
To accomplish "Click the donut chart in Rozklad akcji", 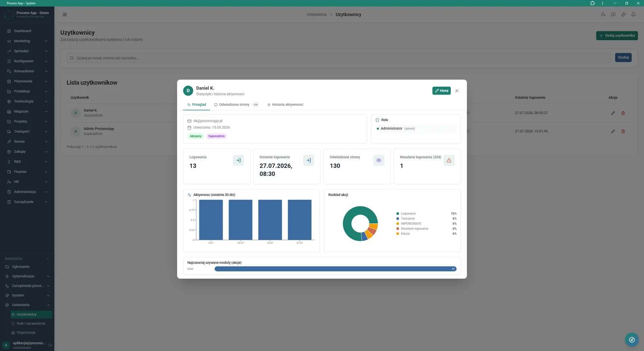I will click(360, 224).
